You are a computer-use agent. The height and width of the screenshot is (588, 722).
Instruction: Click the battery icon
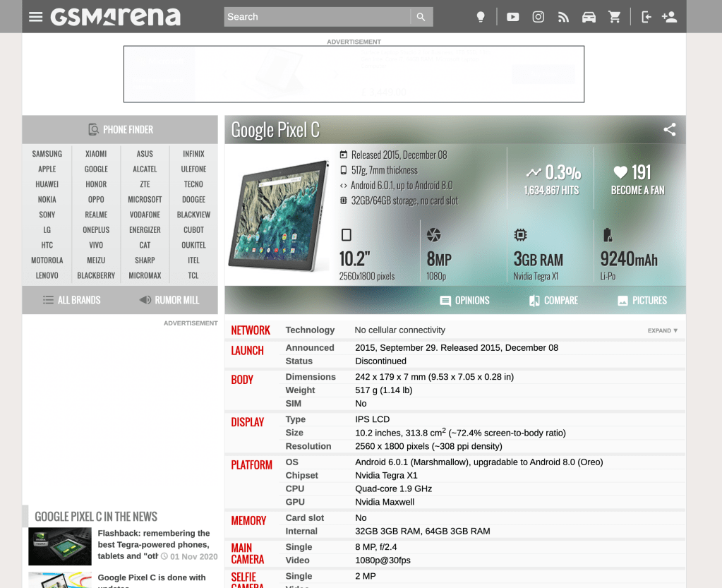point(608,235)
